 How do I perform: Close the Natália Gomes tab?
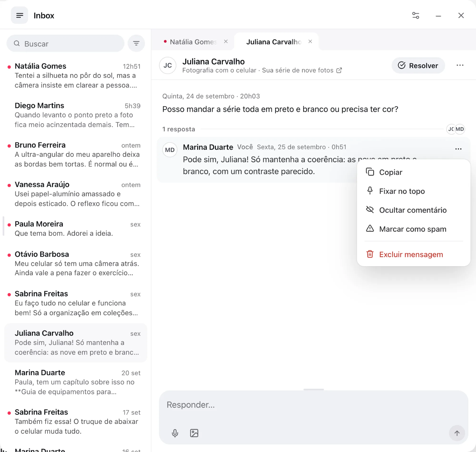pos(226,41)
